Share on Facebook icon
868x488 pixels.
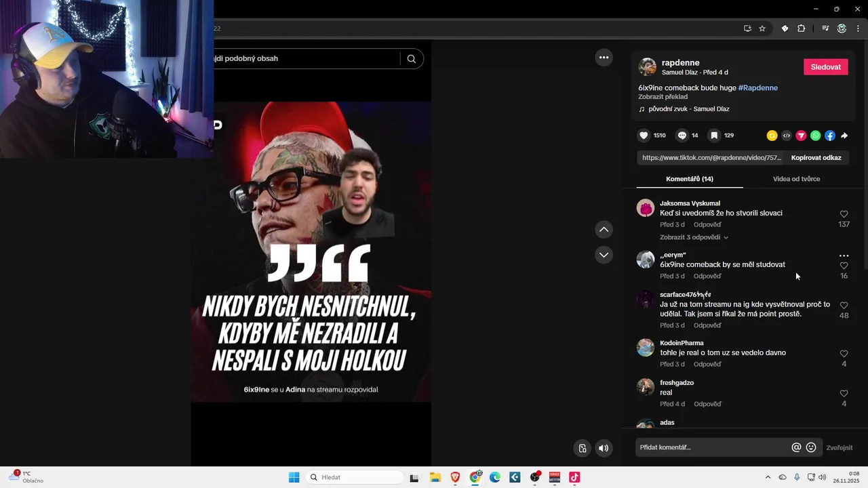(x=830, y=136)
